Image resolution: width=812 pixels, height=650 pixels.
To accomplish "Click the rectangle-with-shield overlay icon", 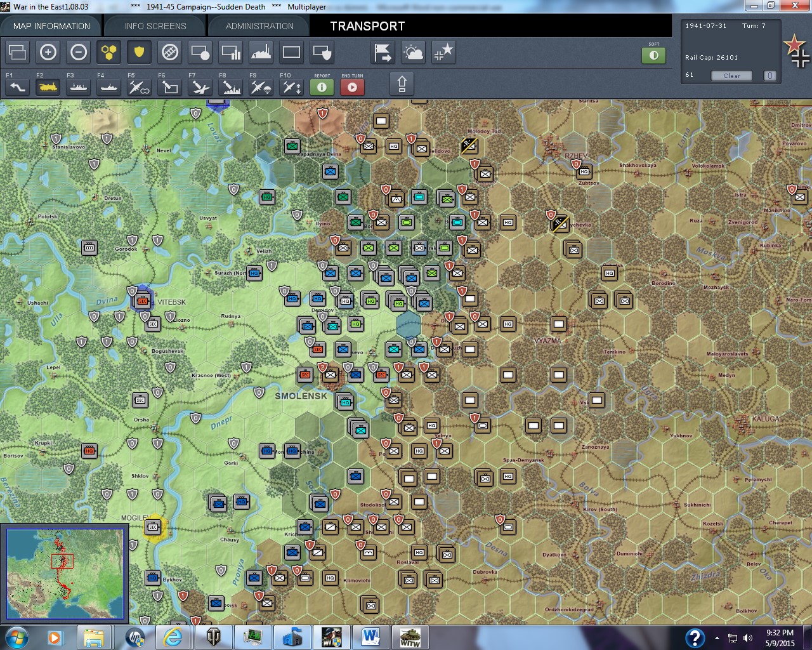I will point(322,52).
